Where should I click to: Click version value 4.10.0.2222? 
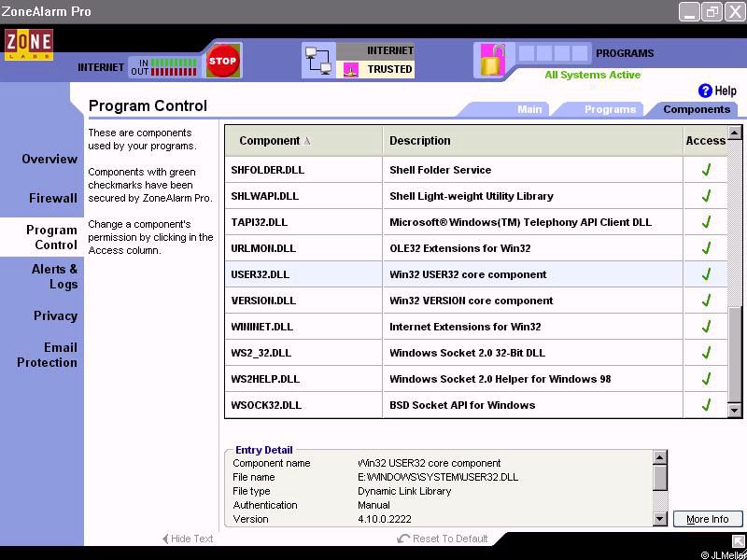[385, 519]
